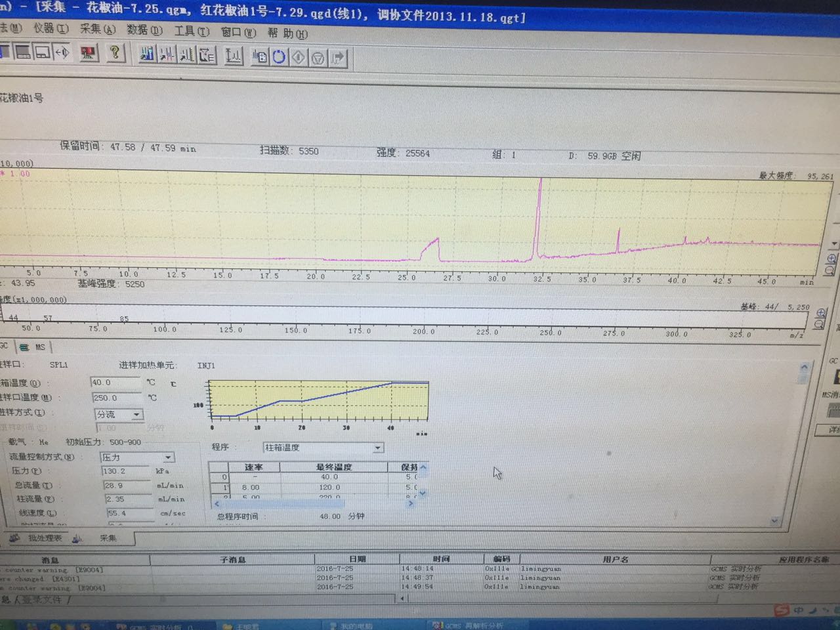Click the temperature program table up scroll arrow
This screenshot has height=630, width=840.
click(423, 468)
